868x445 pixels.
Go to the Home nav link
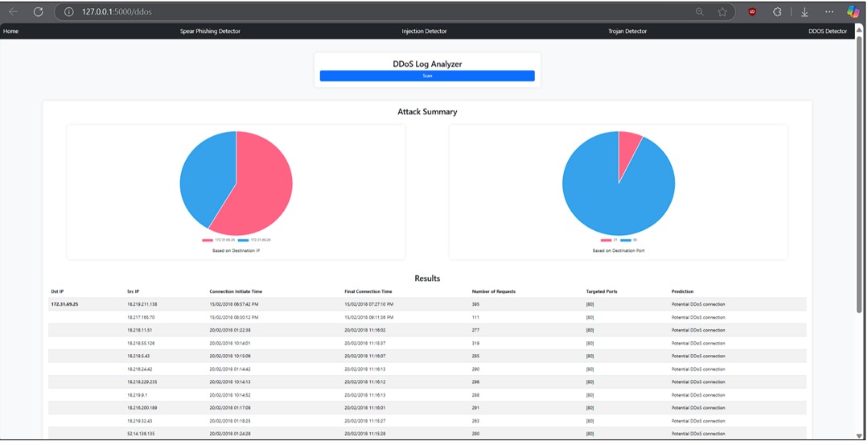pyautogui.click(x=11, y=31)
